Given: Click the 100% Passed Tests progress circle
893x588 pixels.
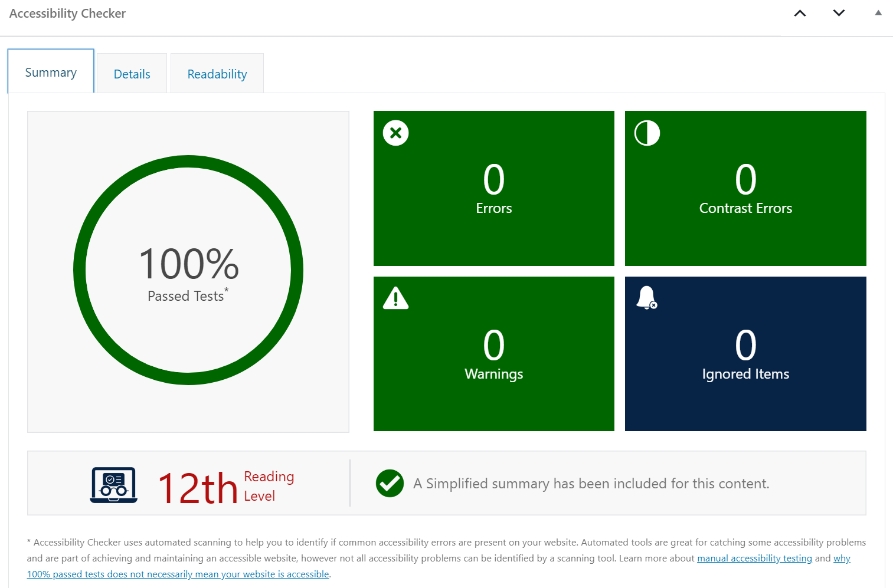Looking at the screenshot, I should [x=188, y=270].
